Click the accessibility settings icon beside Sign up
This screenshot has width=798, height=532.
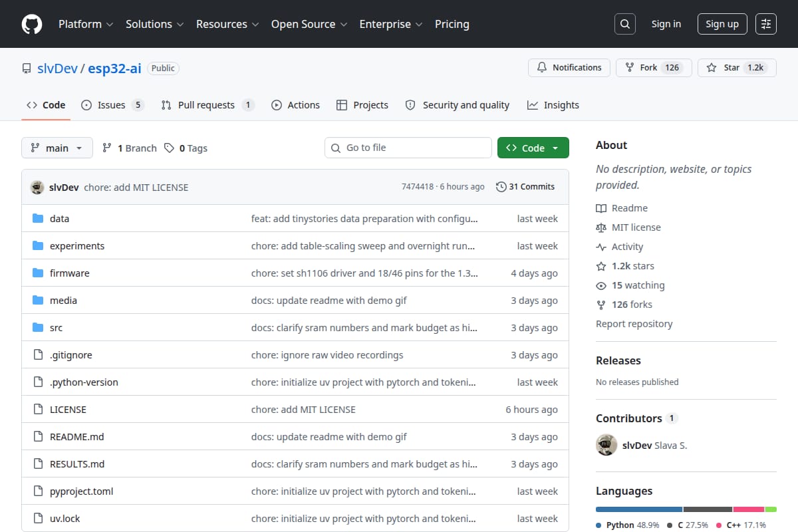point(766,24)
